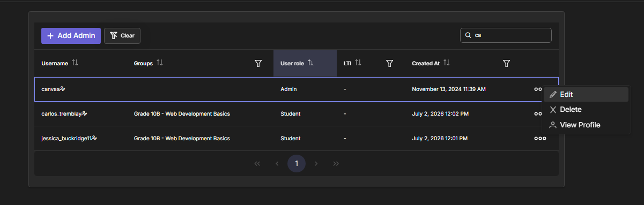This screenshot has height=205, width=644.
Task: Open the LTI column filter funnel
Action: click(x=390, y=64)
